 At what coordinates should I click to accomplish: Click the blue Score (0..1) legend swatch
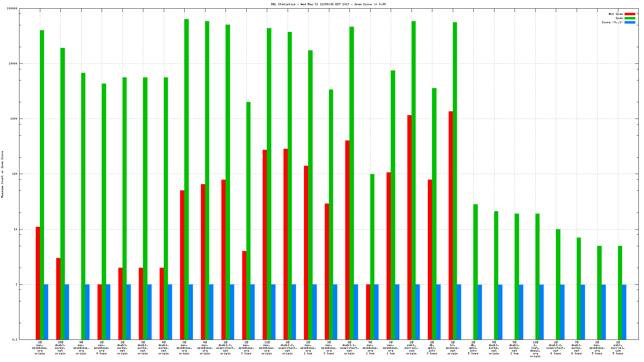630,22
